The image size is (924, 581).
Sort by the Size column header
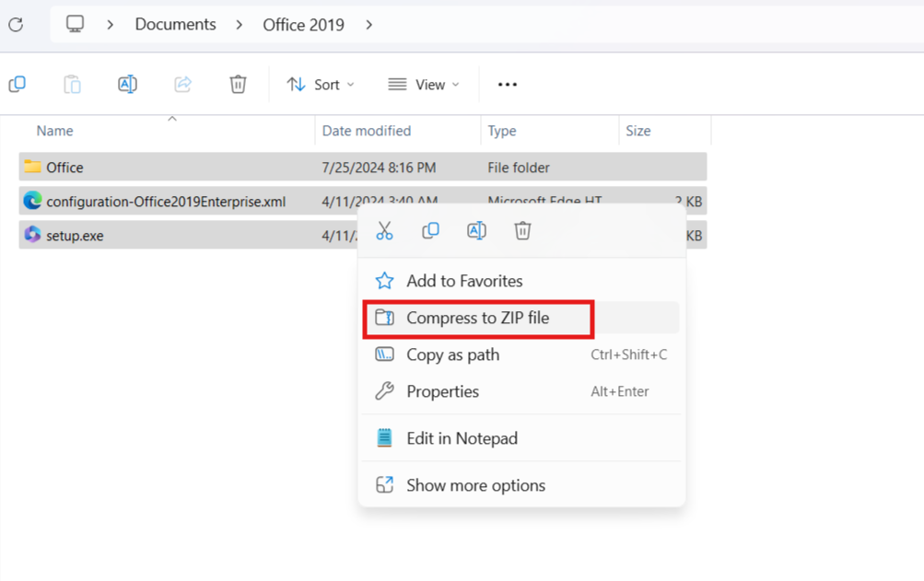click(x=637, y=131)
